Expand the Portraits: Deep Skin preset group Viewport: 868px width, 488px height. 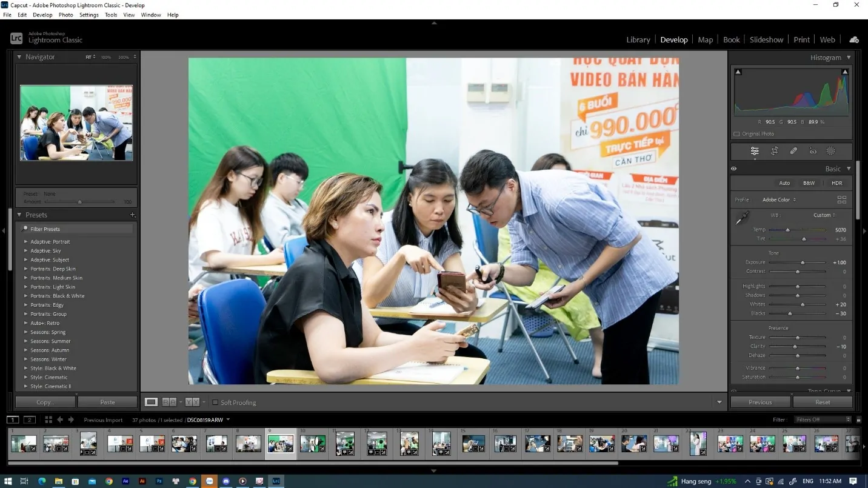pos(25,269)
